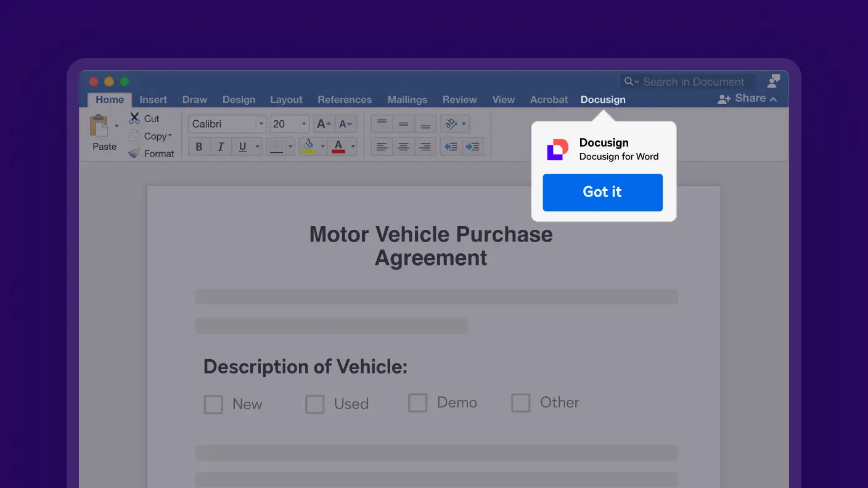The width and height of the screenshot is (868, 488).
Task: Open the Calibri font name dropdown
Action: point(261,124)
